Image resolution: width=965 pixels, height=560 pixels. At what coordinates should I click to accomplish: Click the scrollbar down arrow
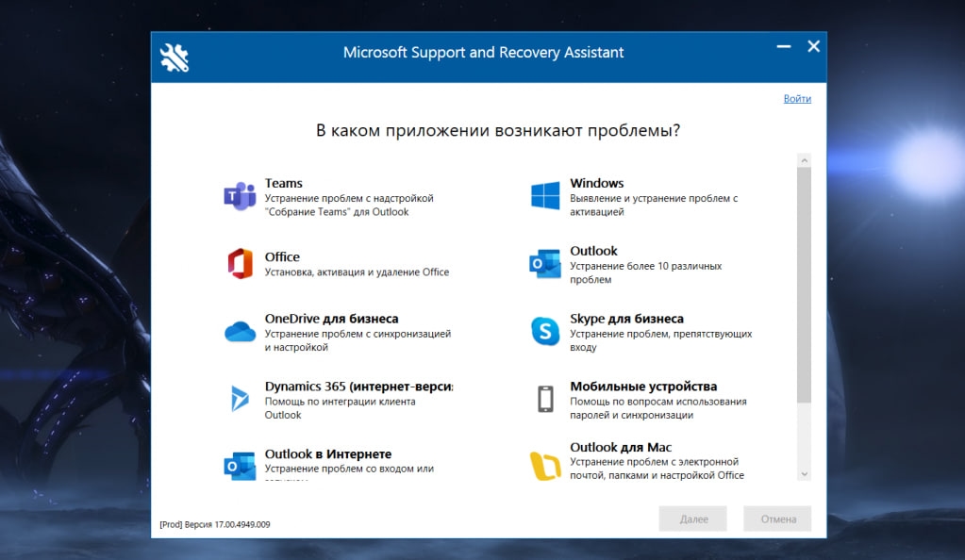pyautogui.click(x=805, y=473)
